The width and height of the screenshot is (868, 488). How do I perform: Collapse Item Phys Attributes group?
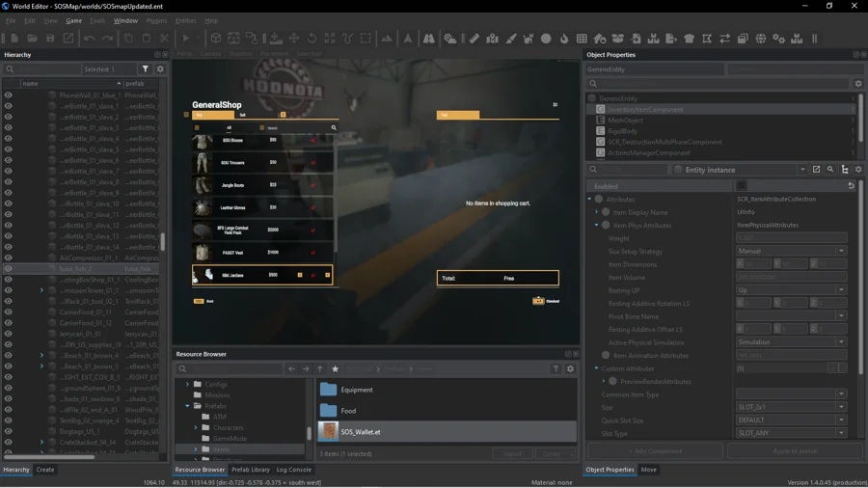597,225
